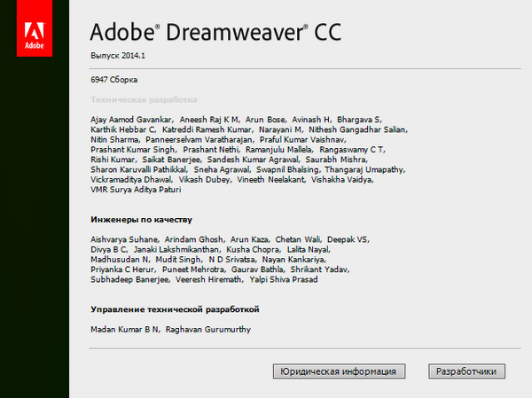This screenshot has width=532, height=398.
Task: Click the name Nithesh Gangadhar Salian
Action: coord(357,130)
